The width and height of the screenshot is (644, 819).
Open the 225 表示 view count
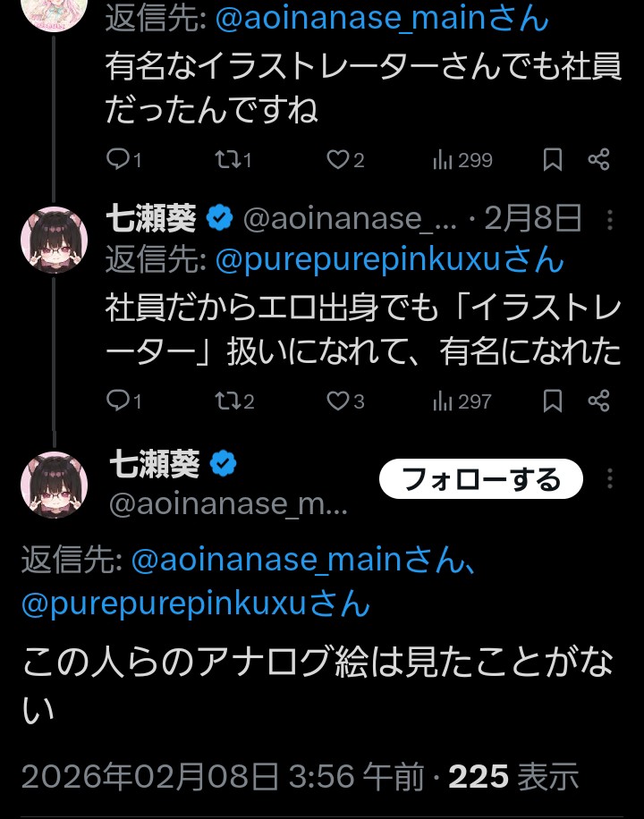tap(513, 777)
